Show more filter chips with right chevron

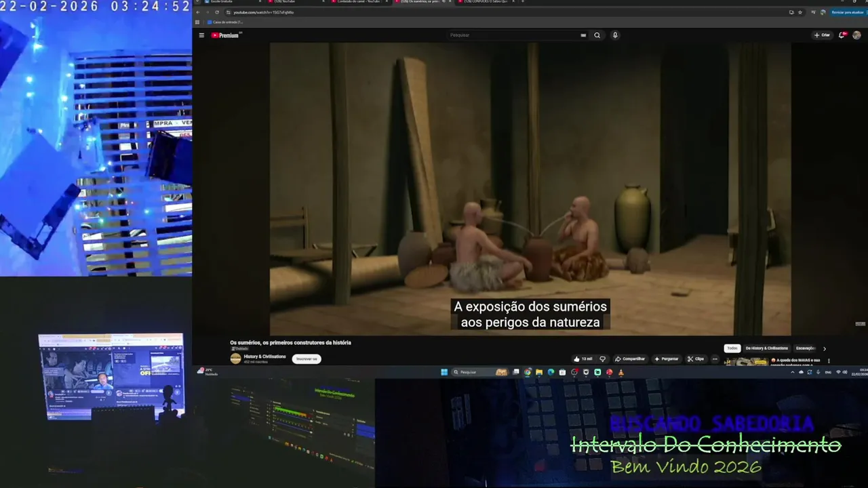tap(825, 348)
